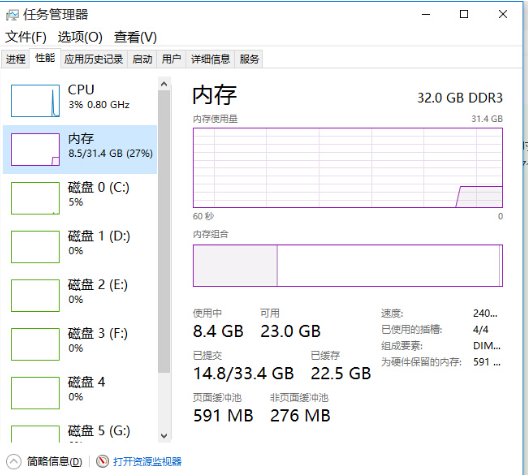Open 磁盘 0 (C:) performance graph
Viewport: 528px width, 475px height.
point(35,198)
